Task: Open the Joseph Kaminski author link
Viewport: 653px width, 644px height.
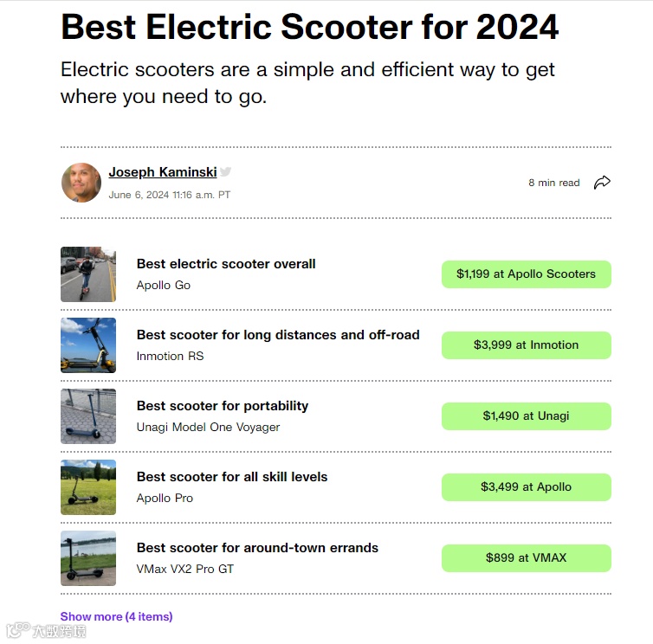Action: click(162, 172)
